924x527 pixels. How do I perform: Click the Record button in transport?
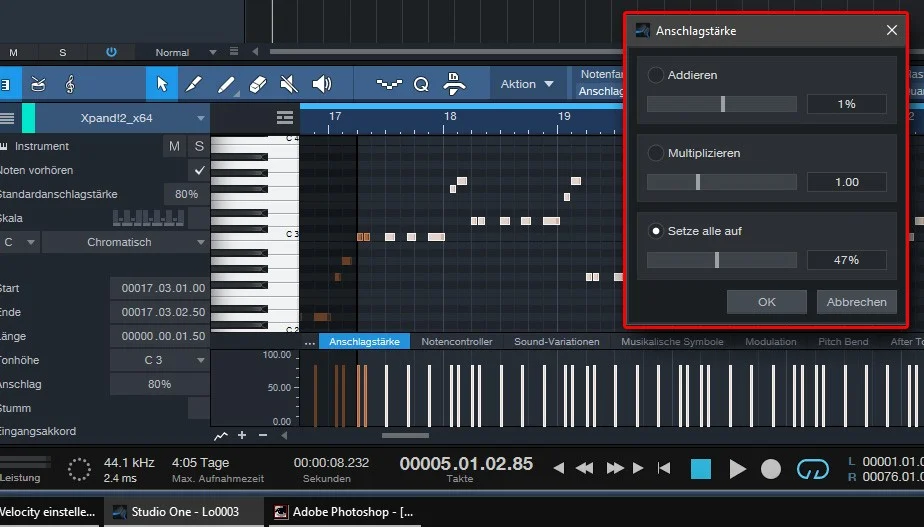coord(771,469)
